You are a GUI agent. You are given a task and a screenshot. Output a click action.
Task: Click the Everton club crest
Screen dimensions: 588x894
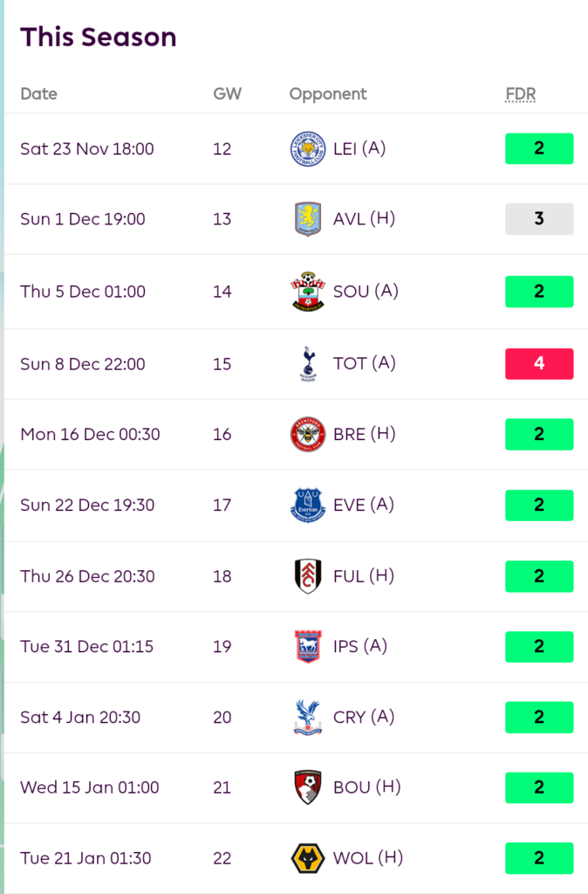(x=307, y=505)
